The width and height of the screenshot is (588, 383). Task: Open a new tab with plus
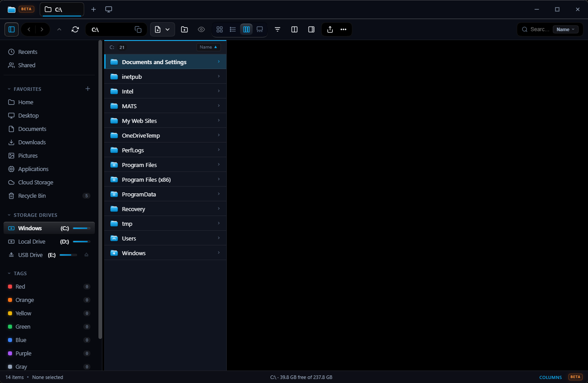point(94,9)
